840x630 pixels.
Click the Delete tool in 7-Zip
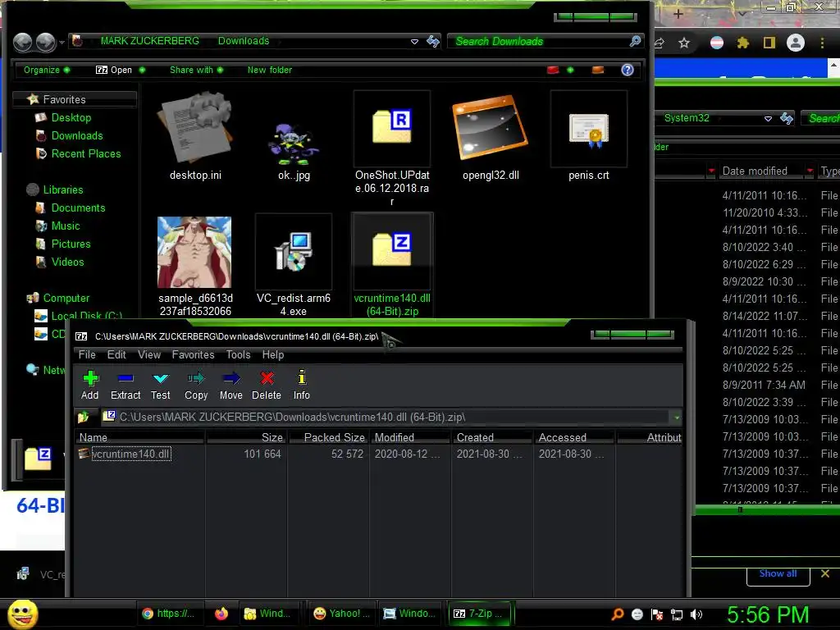(x=267, y=385)
